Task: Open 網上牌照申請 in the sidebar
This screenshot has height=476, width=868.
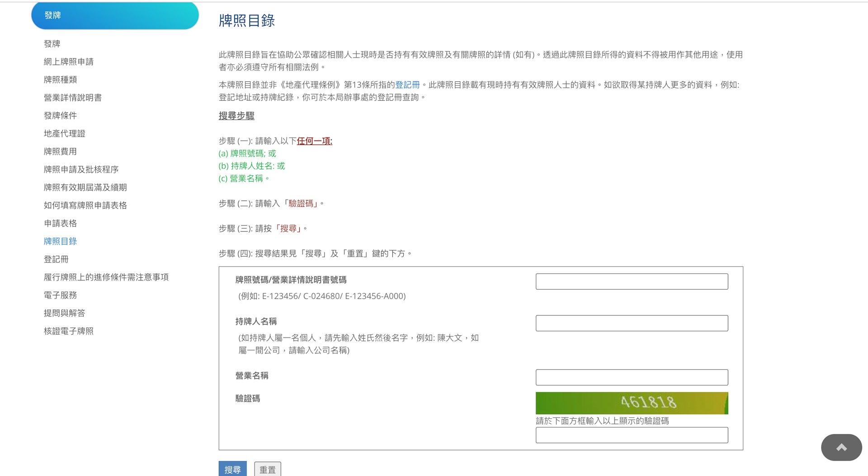Action: 69,62
